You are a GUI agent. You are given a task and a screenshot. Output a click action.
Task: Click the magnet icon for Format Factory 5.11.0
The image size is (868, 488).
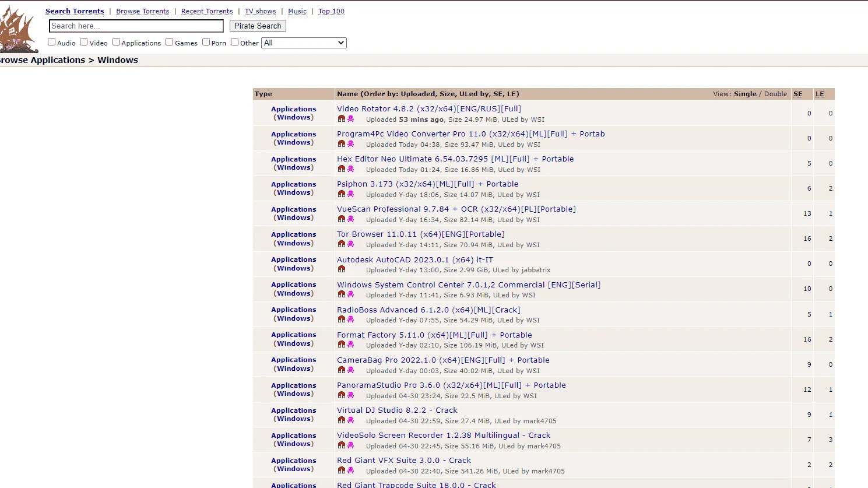click(342, 345)
